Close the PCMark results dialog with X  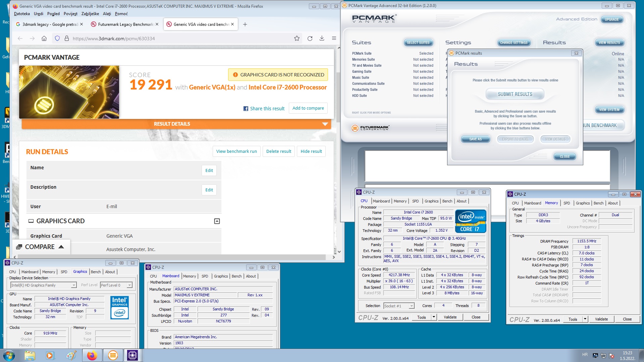point(576,53)
